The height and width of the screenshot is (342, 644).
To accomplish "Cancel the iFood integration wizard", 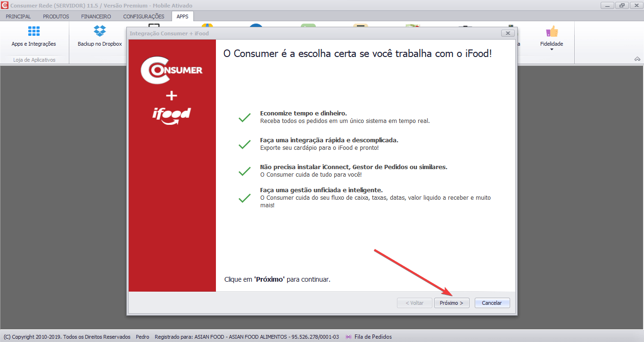I will (492, 302).
